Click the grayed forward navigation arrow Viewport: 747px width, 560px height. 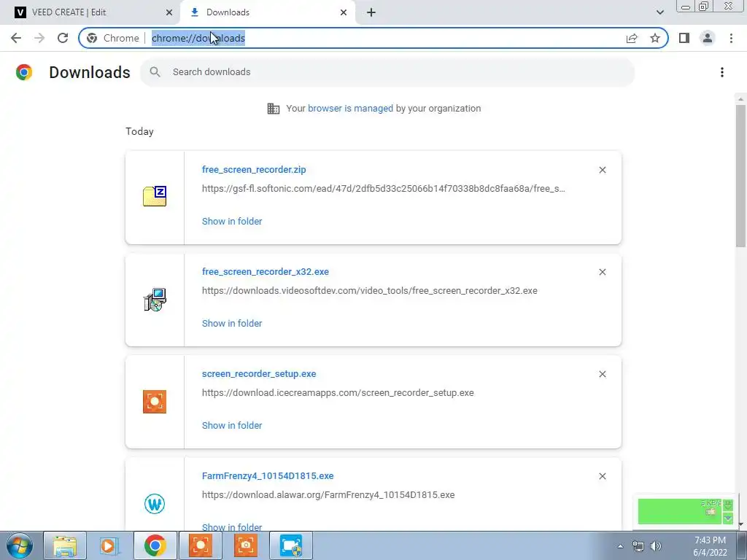click(x=39, y=38)
